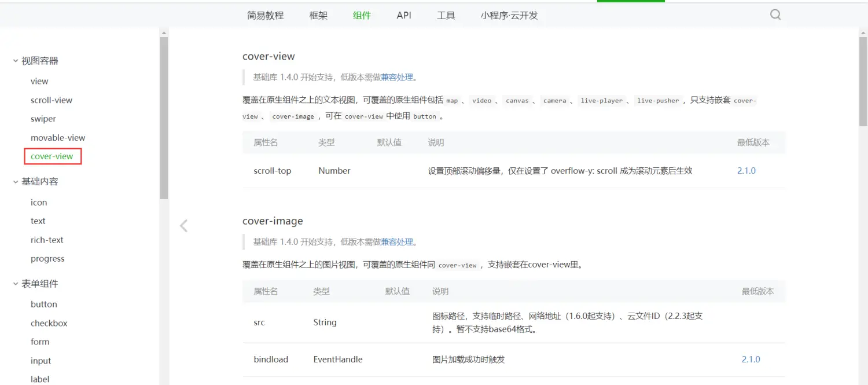
Task: Click scroll-top property cell
Action: tap(273, 171)
